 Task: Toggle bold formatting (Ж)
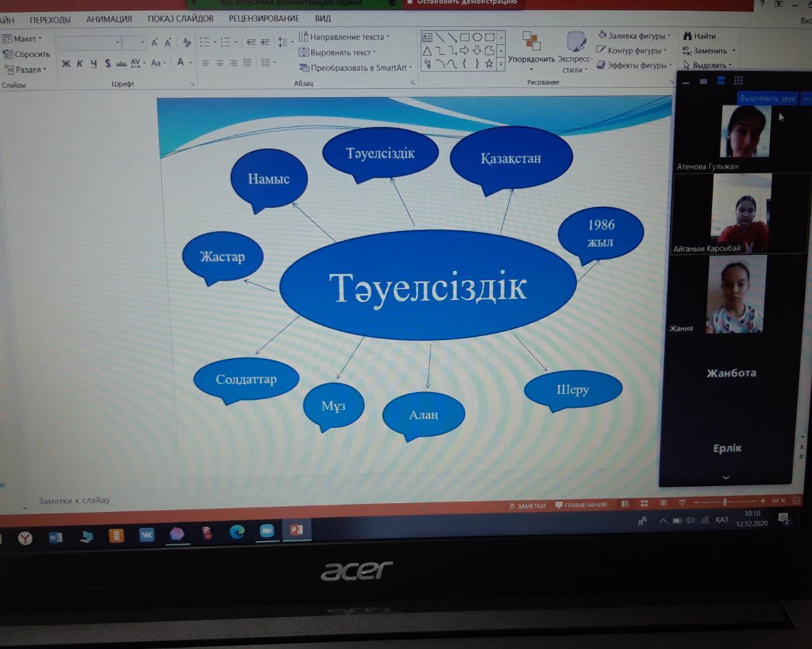[x=66, y=63]
